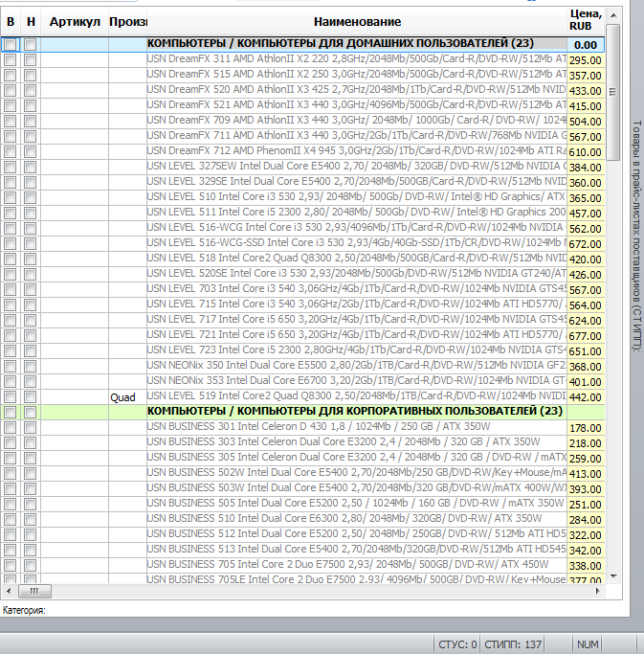Viewport: 644px width, 654px height.
Task: Click the СТИПП: 137 status bar entry
Action: tap(513, 644)
